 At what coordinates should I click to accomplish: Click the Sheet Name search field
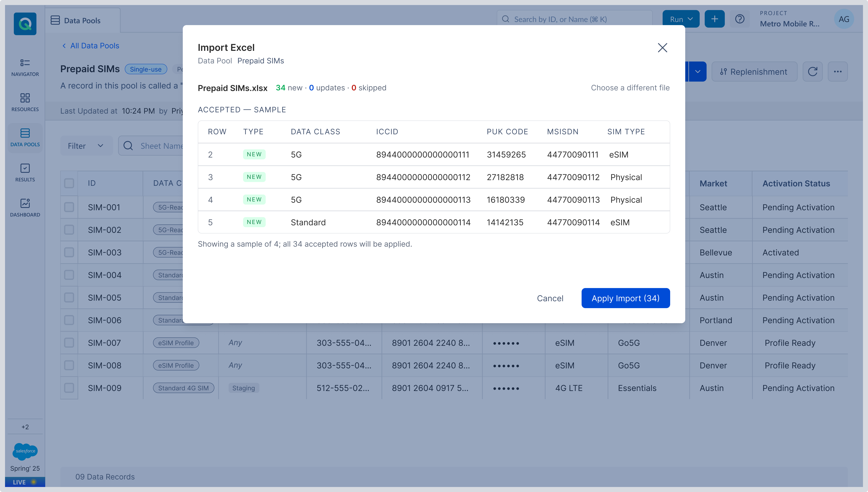151,146
